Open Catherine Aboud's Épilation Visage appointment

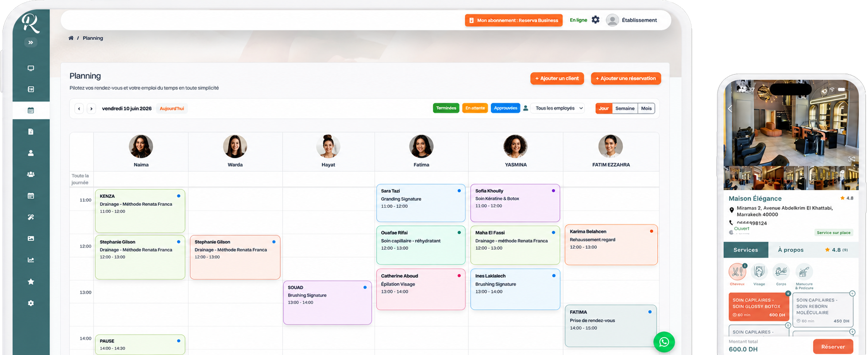(x=420, y=289)
